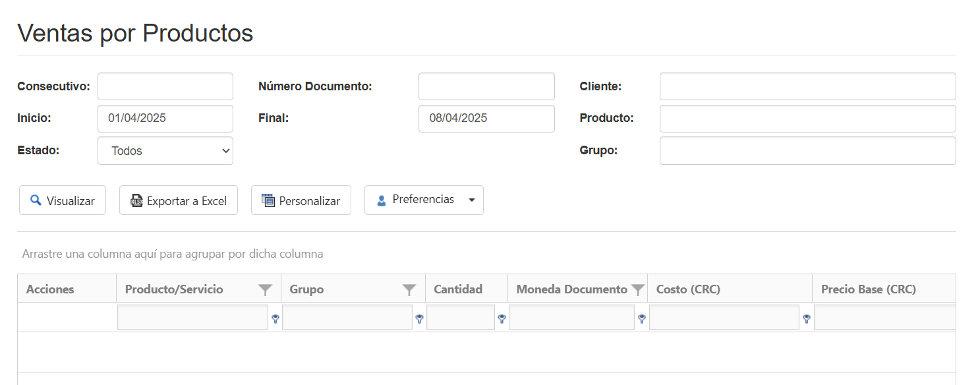980x385 pixels.
Task: Click the user icon on Preferencias
Action: 382,200
